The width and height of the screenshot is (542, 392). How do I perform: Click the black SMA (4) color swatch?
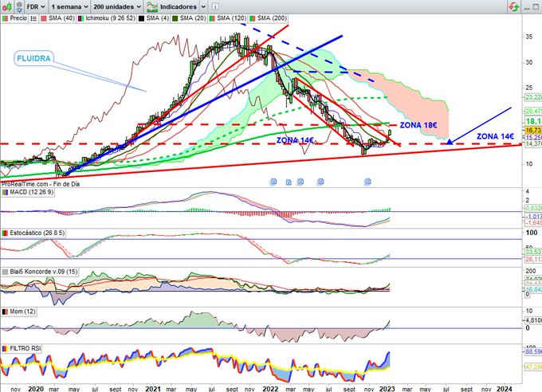click(141, 18)
